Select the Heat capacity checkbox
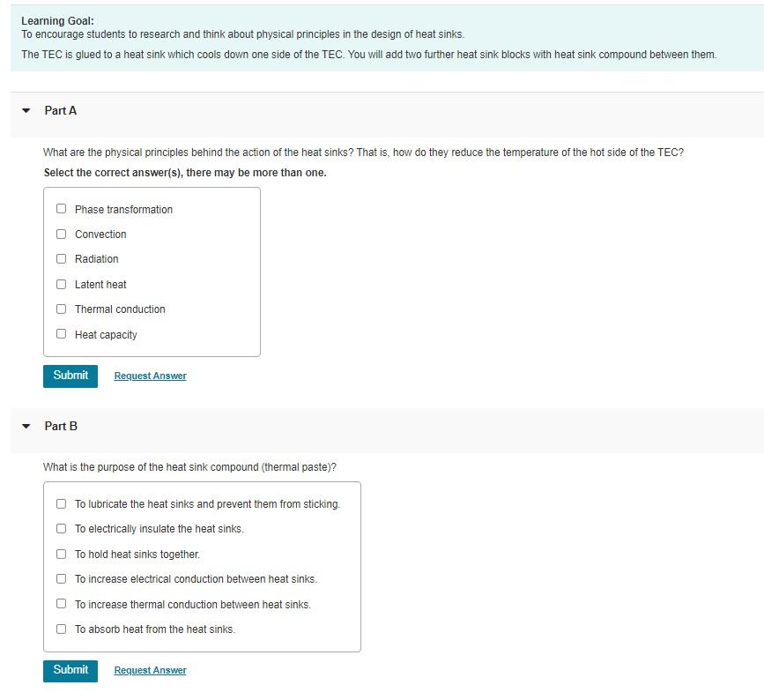Screen dimensions: 764x700 coord(61,333)
